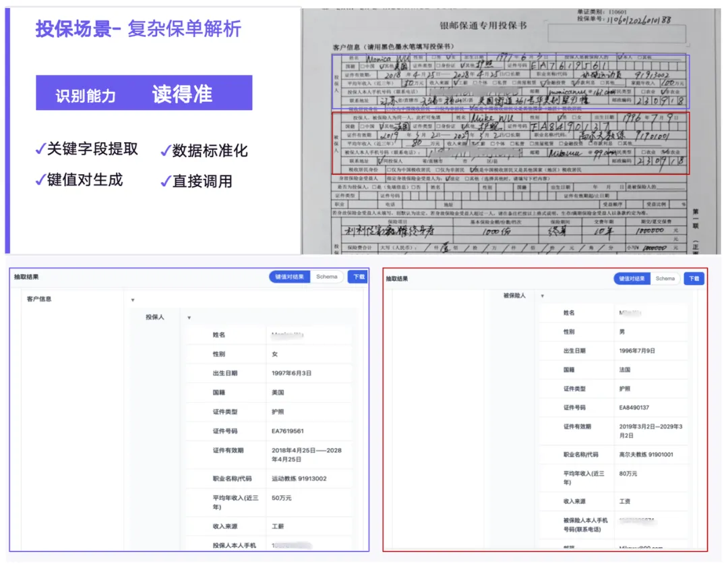This screenshot has width=728, height=566.
Task: Click the 数据标准化 bullet
Action: pos(204,150)
